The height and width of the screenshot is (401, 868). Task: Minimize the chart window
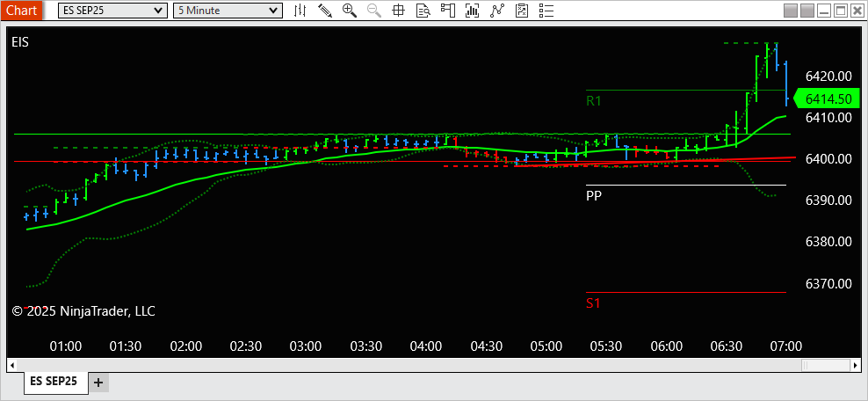824,10
